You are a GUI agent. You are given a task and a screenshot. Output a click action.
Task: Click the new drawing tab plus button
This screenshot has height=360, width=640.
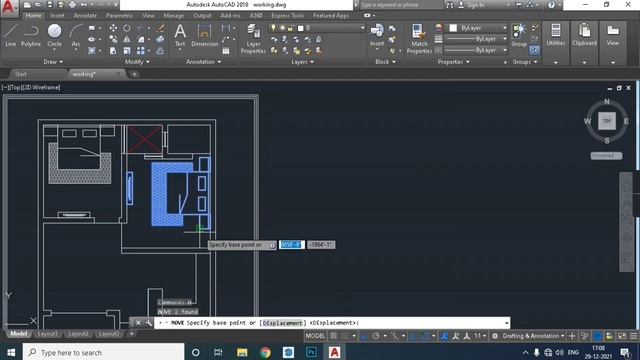(x=134, y=74)
